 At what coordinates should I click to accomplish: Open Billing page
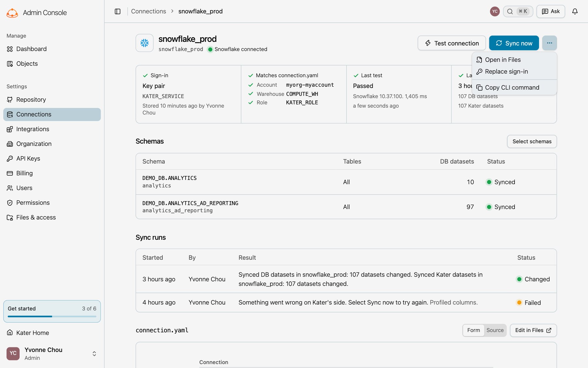[x=52, y=173]
